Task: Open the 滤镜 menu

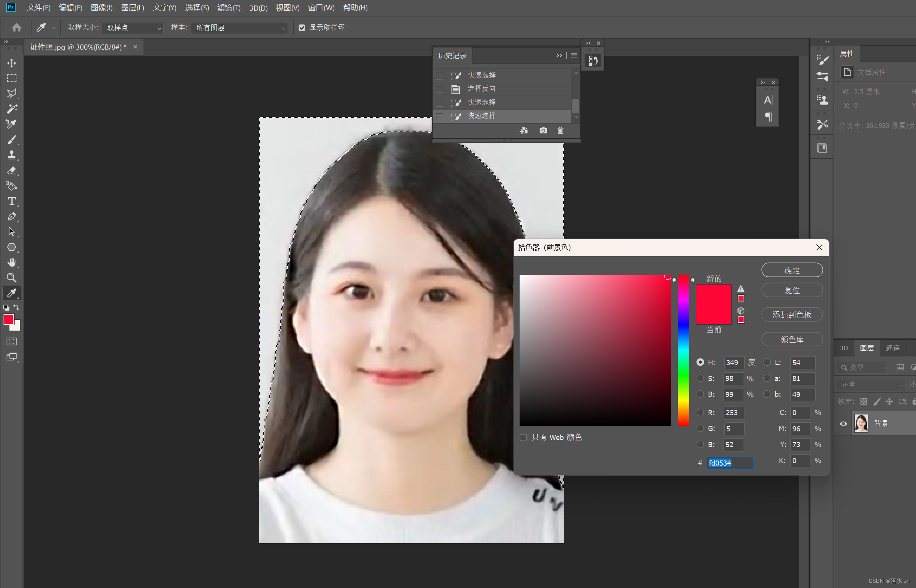Action: tap(228, 8)
